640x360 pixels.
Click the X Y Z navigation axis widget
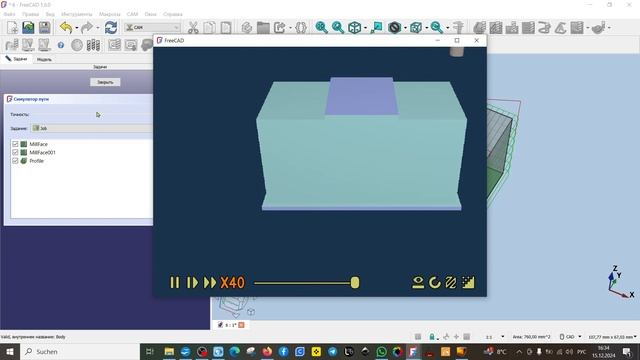pos(621,282)
